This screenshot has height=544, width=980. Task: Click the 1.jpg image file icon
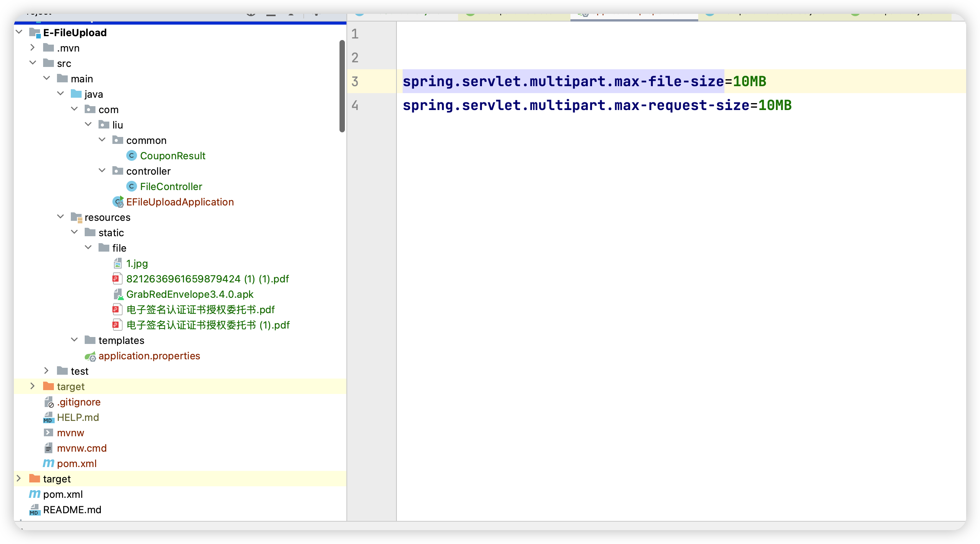118,263
